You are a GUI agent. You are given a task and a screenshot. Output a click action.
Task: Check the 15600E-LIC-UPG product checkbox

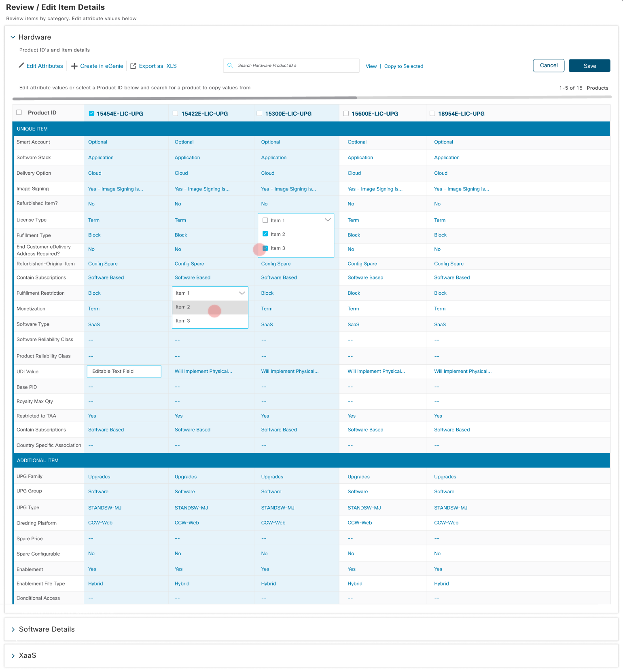346,114
